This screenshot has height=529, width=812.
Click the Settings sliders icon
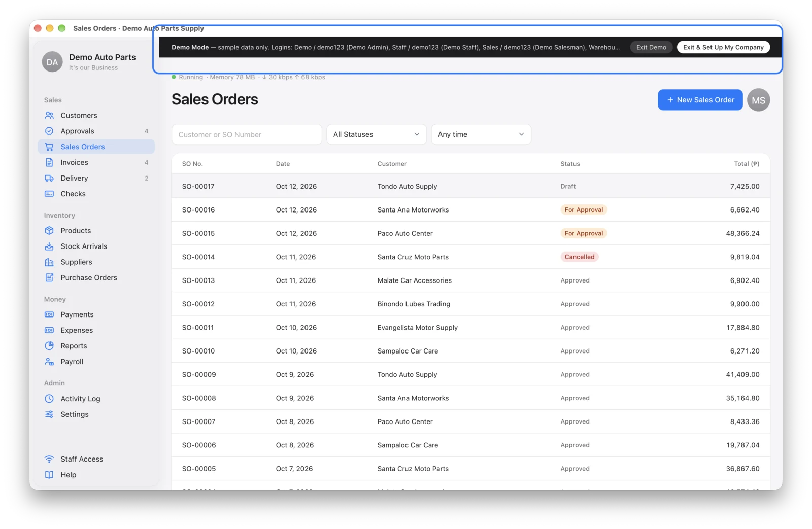click(x=49, y=414)
